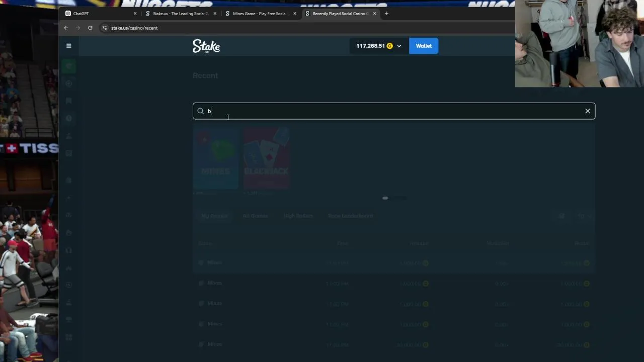
Task: Open a new browser tab
Action: (x=386, y=14)
